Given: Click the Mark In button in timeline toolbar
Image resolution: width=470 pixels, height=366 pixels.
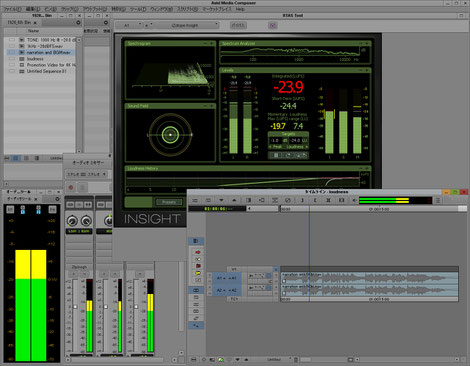Looking at the screenshot, I should tap(302, 200).
